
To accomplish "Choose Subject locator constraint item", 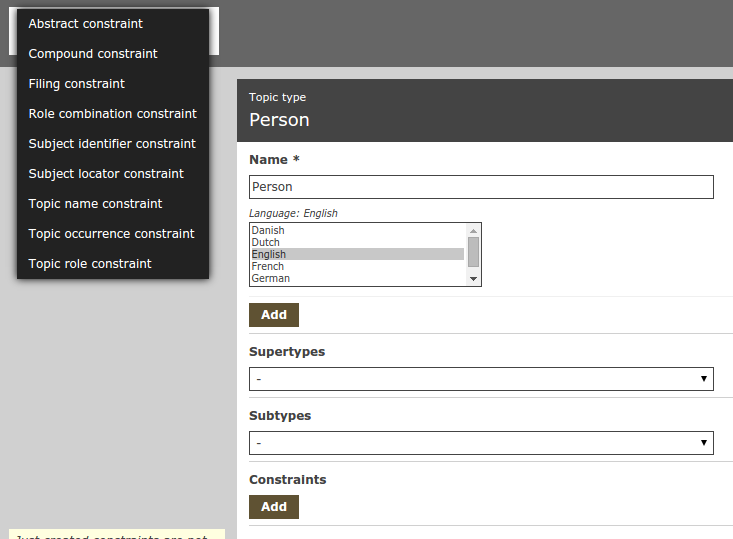I will 106,174.
